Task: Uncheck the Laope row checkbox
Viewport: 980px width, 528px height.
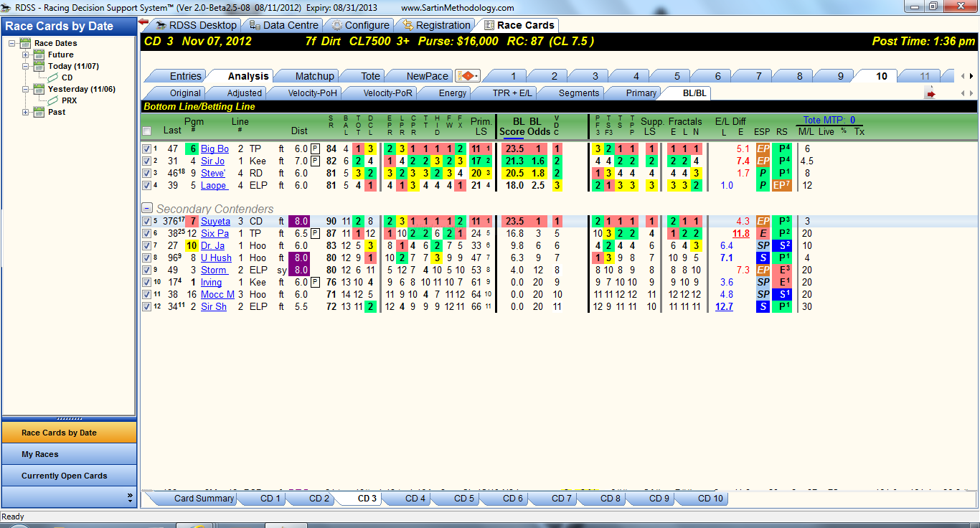Action: tap(147, 185)
